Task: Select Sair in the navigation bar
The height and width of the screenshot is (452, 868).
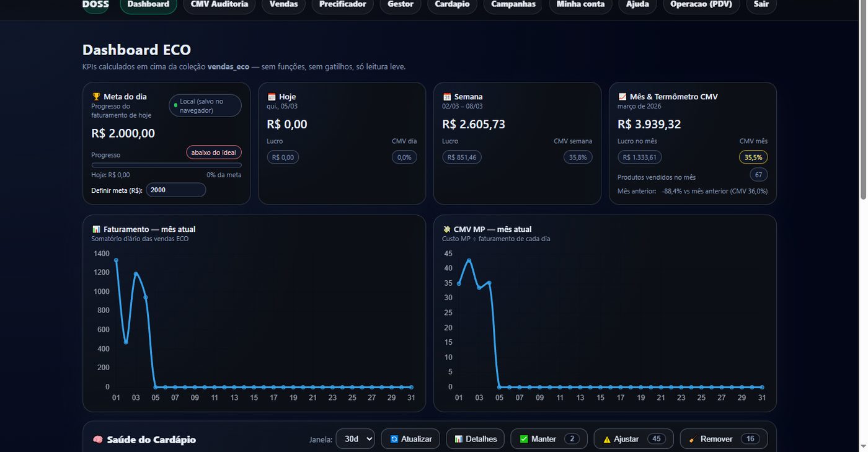Action: [x=761, y=3]
